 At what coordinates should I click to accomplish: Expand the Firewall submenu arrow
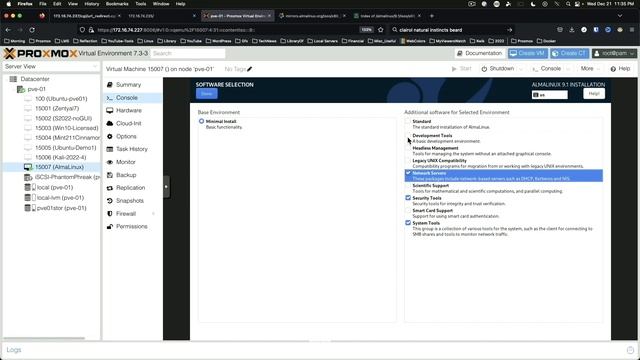pos(153,213)
